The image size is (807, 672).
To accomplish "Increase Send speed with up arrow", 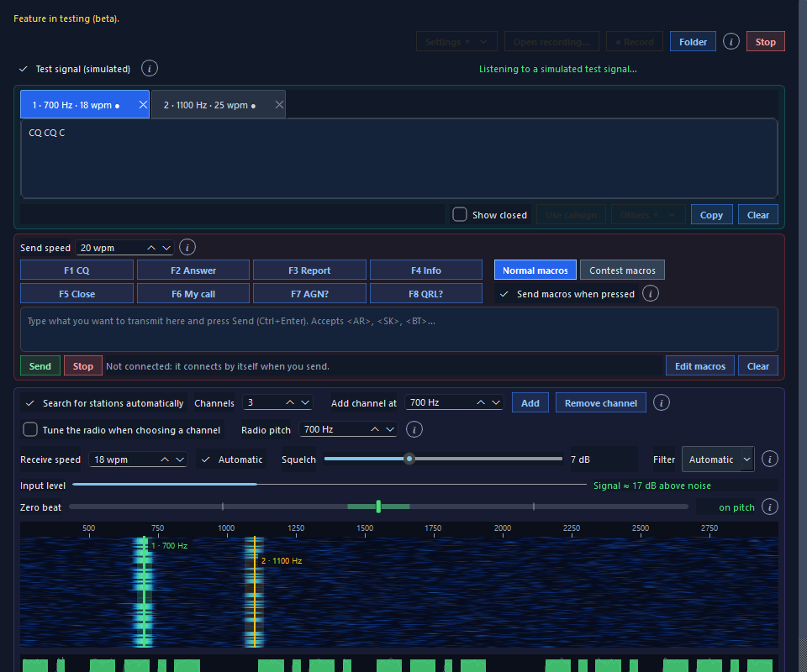I will tap(151, 248).
